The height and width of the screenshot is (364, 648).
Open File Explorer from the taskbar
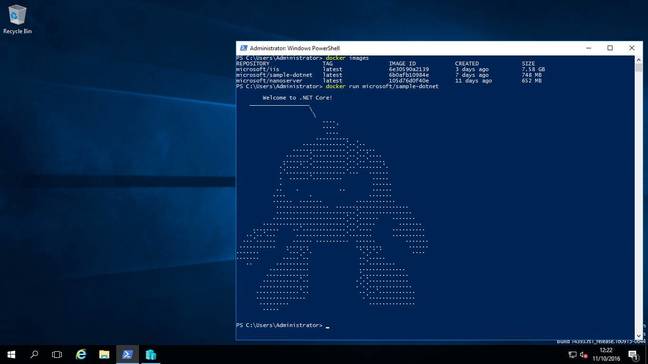[104, 354]
